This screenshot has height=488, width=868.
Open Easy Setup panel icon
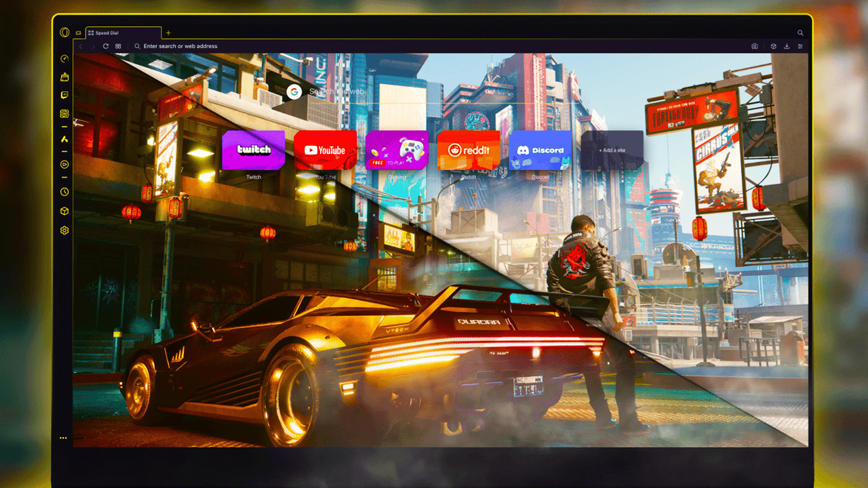[800, 46]
